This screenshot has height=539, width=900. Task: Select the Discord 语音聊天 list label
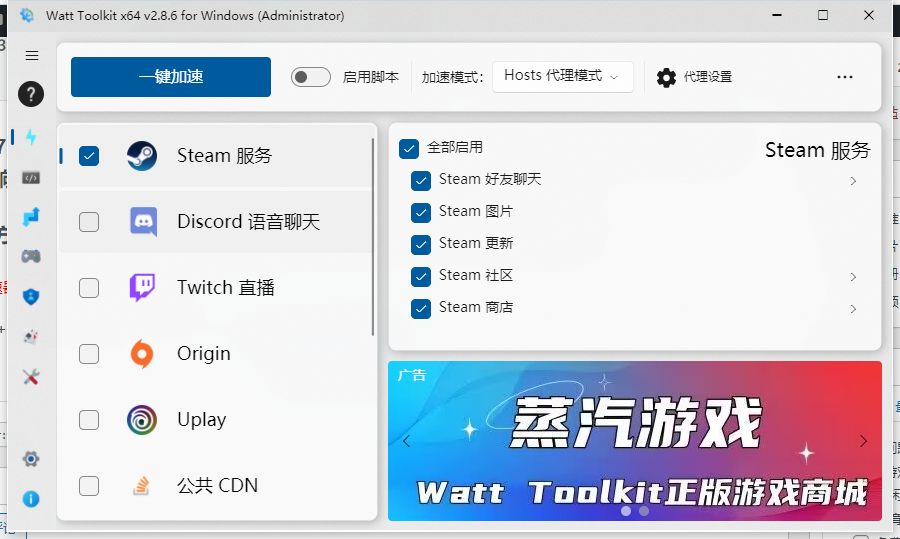click(249, 222)
